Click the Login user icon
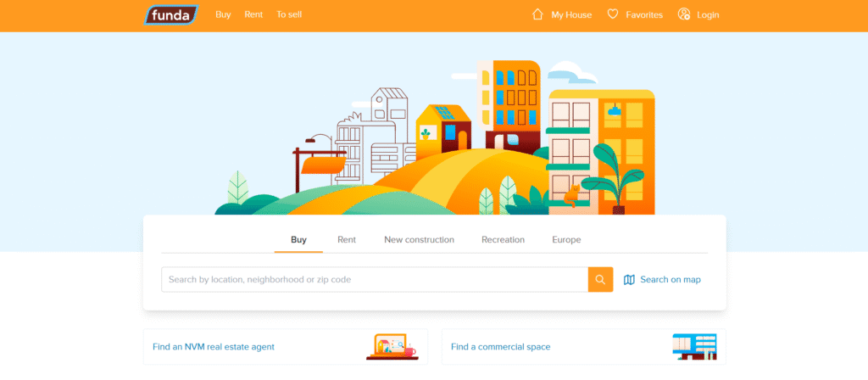 point(684,14)
